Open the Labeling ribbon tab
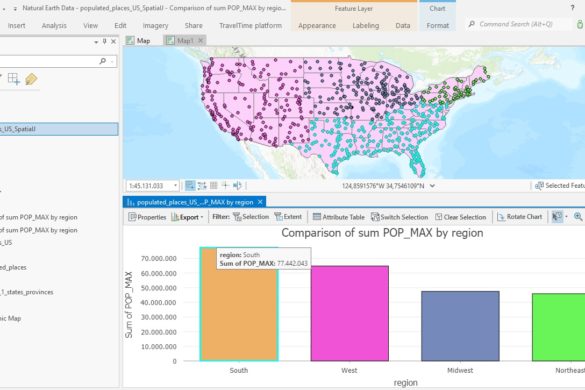The width and height of the screenshot is (585, 390). [x=366, y=25]
